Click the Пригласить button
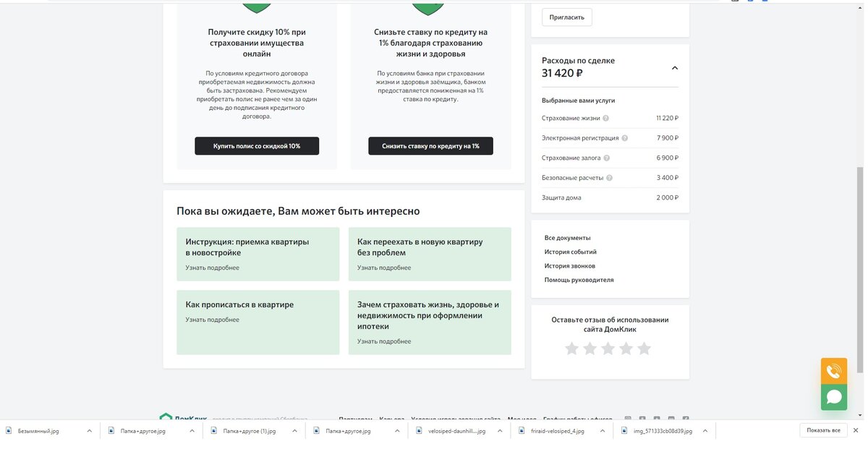Image resolution: width=868 pixels, height=470 pixels. (567, 17)
